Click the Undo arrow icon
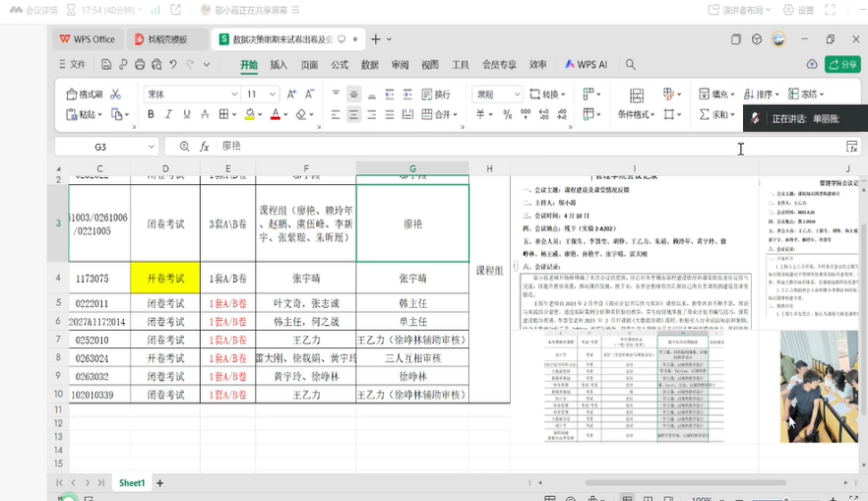Screen dimensions: 868x501 (x=173, y=65)
